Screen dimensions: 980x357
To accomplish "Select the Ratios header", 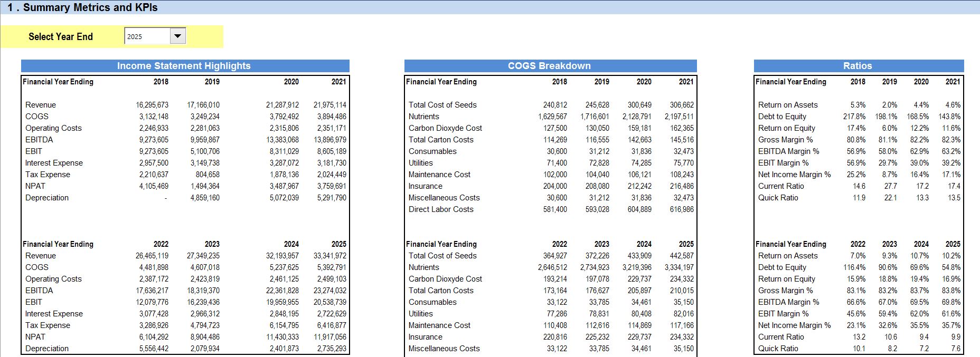I will click(859, 66).
